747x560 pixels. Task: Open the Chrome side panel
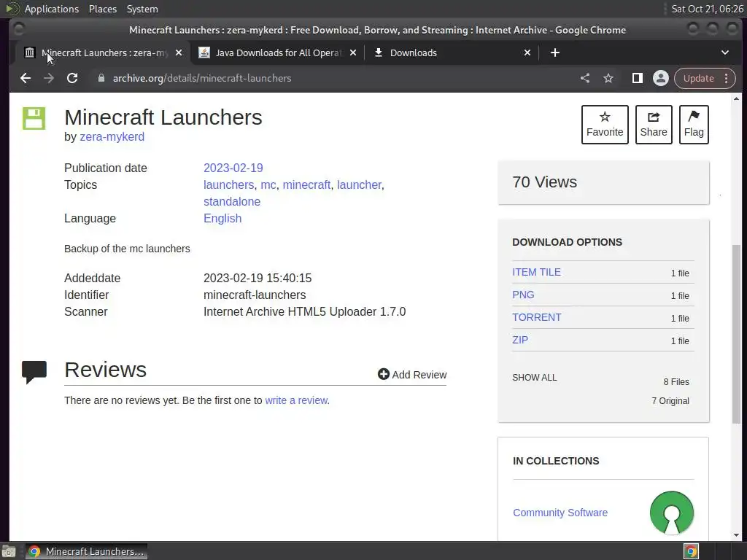coord(638,78)
